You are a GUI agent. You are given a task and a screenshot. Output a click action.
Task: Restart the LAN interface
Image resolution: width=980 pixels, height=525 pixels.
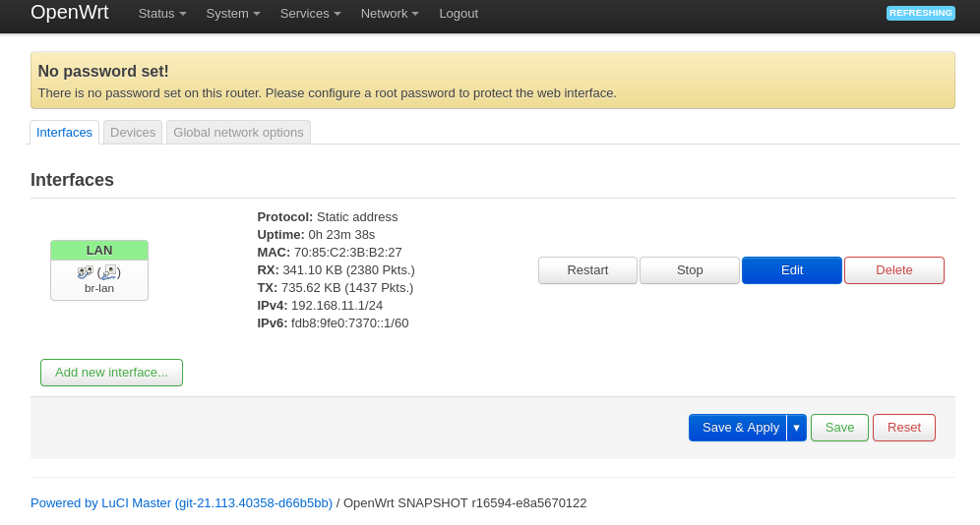(x=587, y=270)
